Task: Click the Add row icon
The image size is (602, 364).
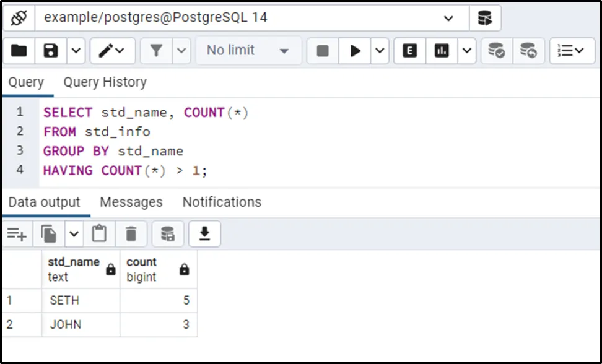Action: click(17, 233)
